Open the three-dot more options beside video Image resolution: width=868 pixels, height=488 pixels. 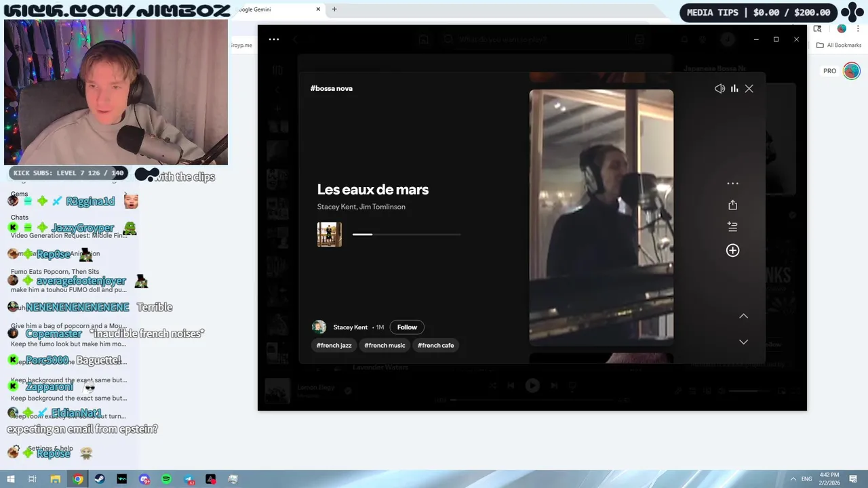(732, 183)
